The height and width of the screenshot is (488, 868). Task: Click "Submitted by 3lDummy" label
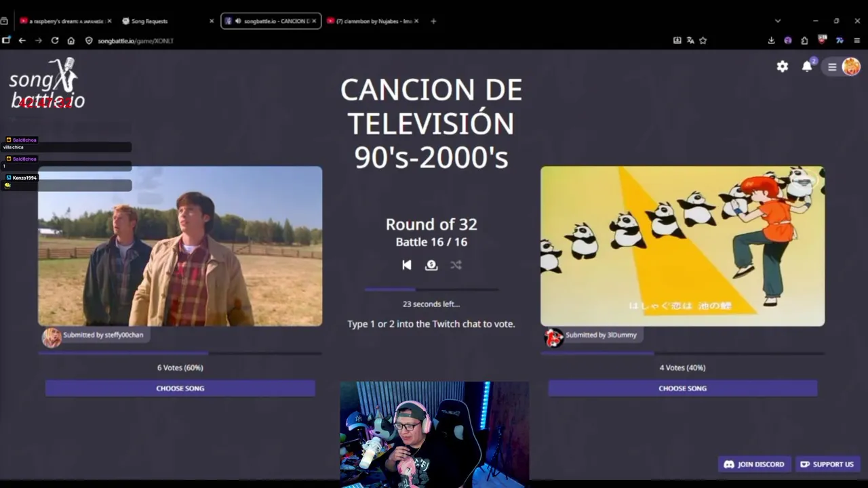click(x=601, y=335)
